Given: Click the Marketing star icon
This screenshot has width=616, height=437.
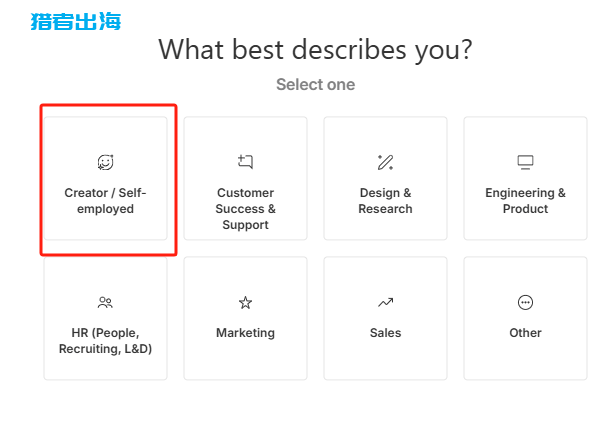Looking at the screenshot, I should point(246,302).
